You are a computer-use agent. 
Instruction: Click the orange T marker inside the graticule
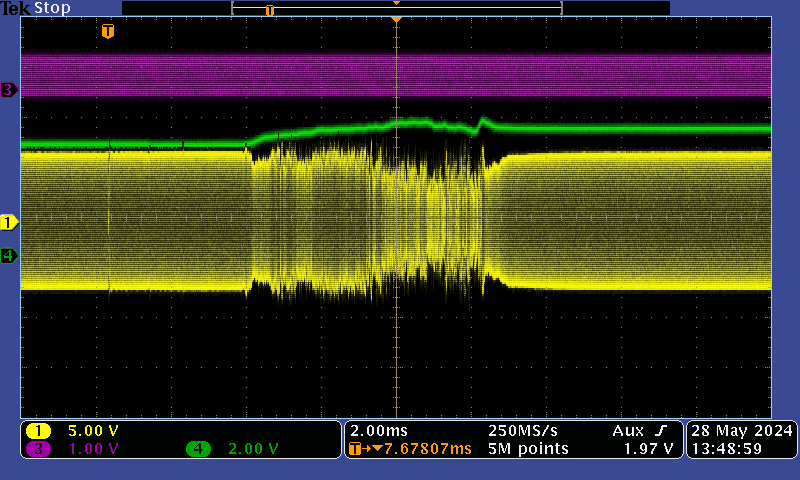(108, 32)
